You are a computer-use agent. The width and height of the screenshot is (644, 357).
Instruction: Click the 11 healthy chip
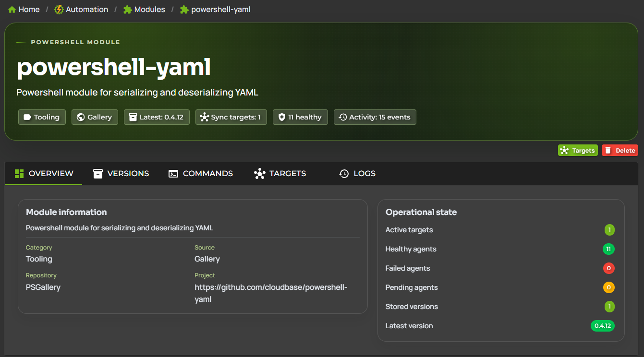click(x=300, y=117)
